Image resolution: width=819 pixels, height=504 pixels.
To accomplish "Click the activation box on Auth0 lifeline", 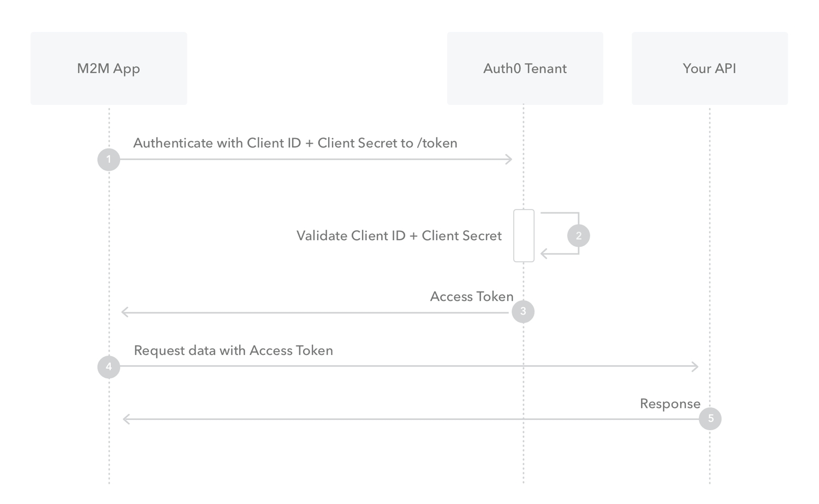I will 524,236.
